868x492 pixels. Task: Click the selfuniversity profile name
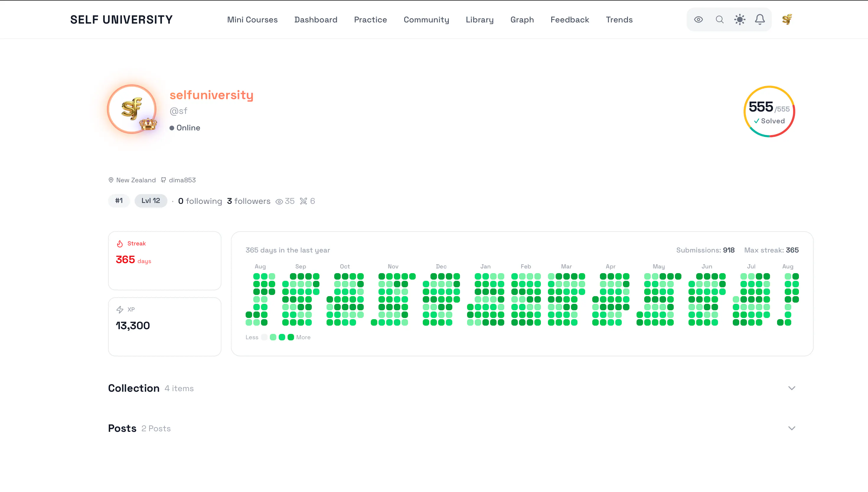pyautogui.click(x=211, y=95)
